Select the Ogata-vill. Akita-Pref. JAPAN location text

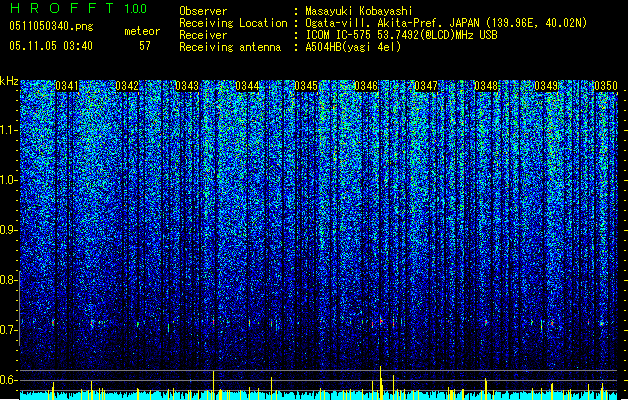446,23
